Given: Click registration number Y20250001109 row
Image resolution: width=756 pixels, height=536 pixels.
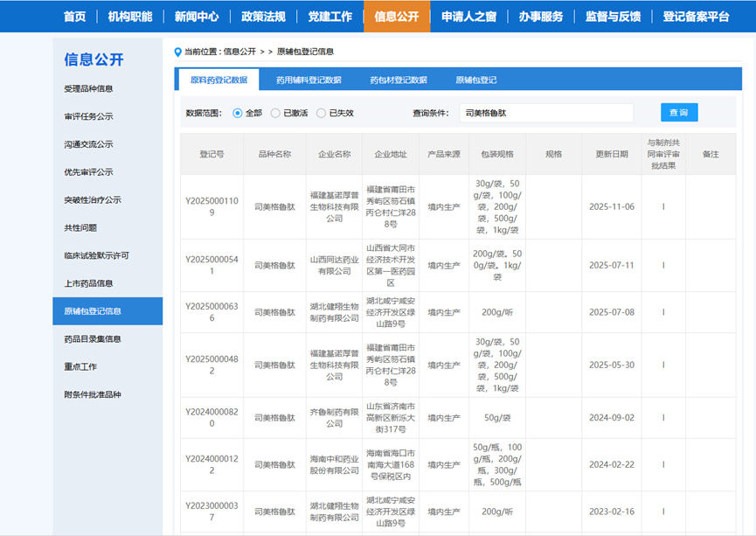Looking at the screenshot, I should 212,207.
